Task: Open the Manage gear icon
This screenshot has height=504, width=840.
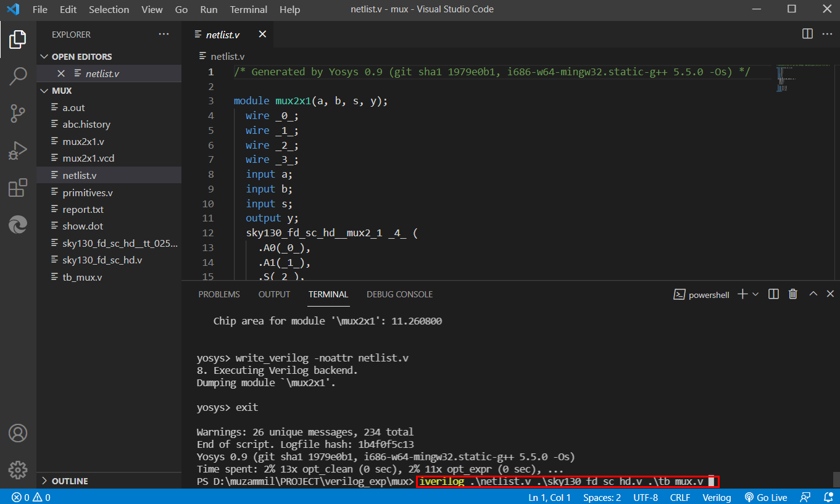Action: click(18, 469)
